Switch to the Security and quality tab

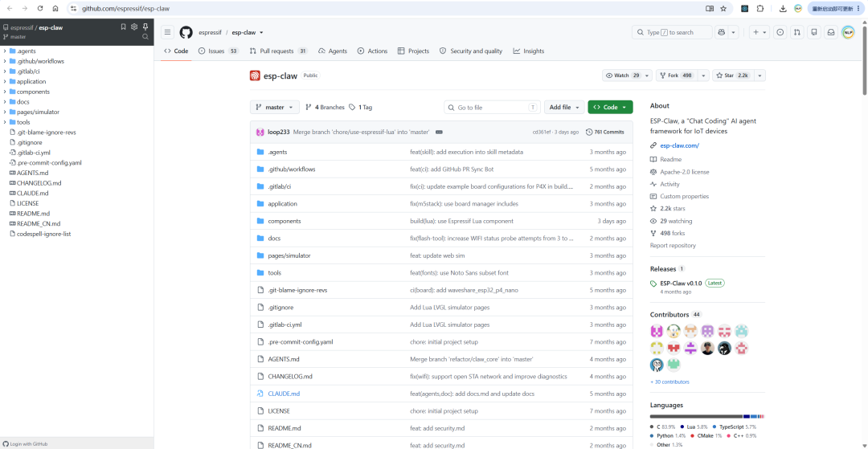[x=471, y=51]
